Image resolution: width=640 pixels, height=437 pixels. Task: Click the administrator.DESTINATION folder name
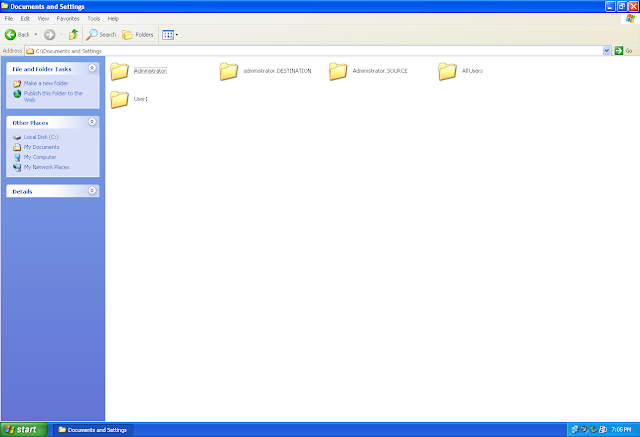[278, 71]
